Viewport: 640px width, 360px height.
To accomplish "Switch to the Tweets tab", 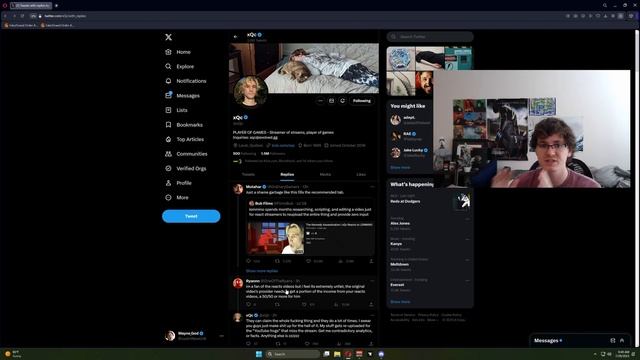I will point(248,175).
